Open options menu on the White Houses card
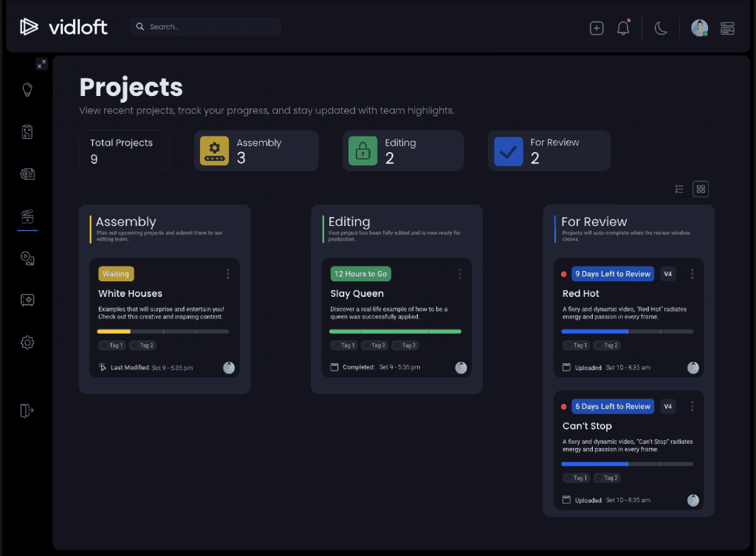The image size is (756, 556). (x=228, y=273)
